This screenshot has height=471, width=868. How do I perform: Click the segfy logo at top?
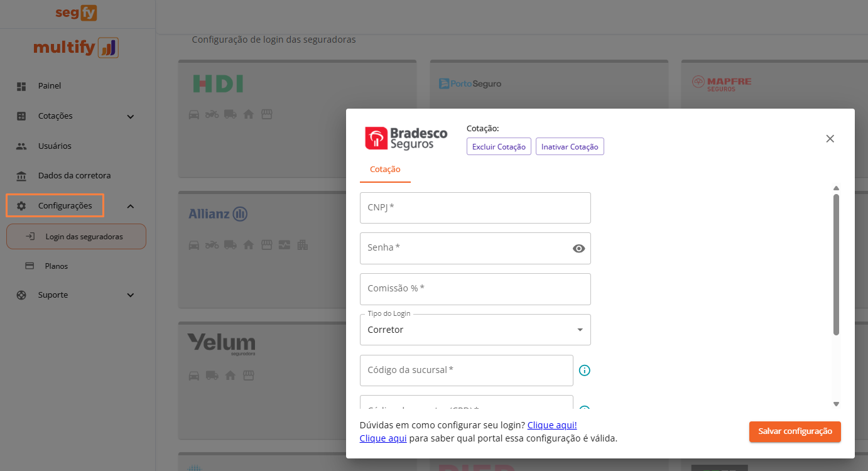point(76,12)
